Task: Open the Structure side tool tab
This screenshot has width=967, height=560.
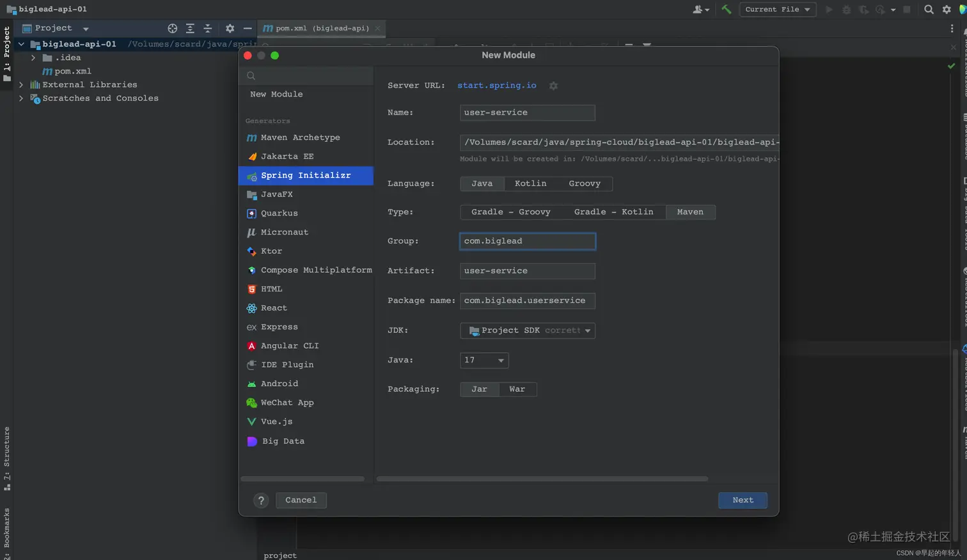Action: coord(7,458)
